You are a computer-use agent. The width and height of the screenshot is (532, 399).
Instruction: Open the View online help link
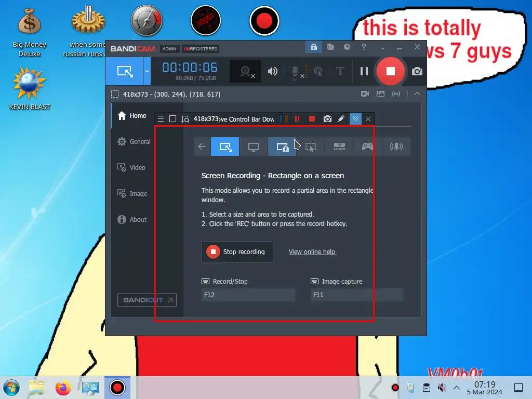[x=312, y=252]
